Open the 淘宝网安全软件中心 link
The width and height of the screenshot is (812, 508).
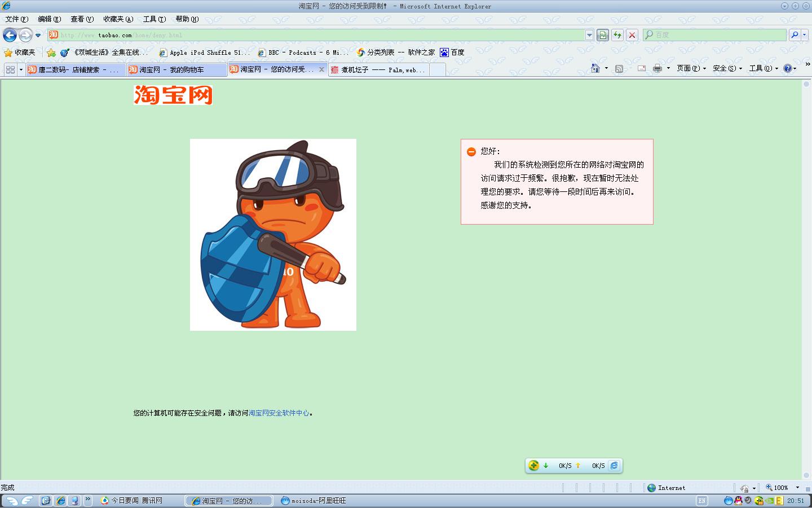[279, 413]
